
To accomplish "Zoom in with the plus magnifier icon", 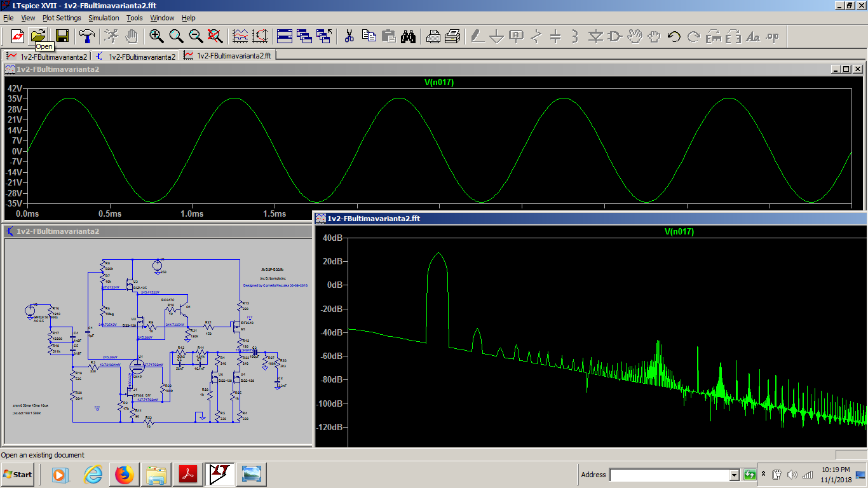I will click(157, 36).
